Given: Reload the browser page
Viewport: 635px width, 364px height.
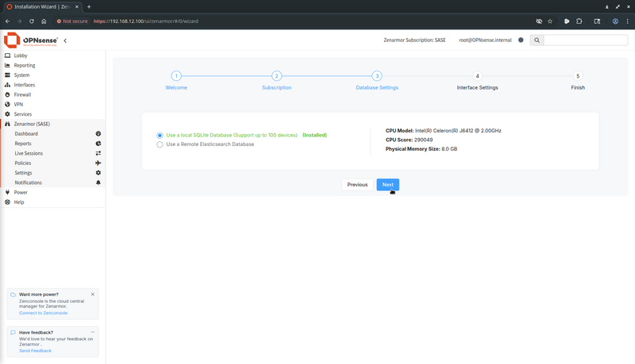Looking at the screenshot, I should 32,21.
